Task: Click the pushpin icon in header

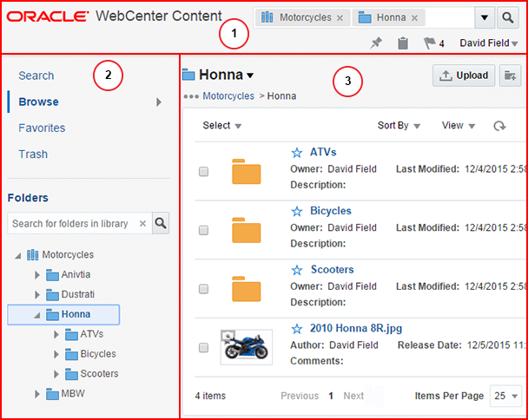Action: (376, 43)
